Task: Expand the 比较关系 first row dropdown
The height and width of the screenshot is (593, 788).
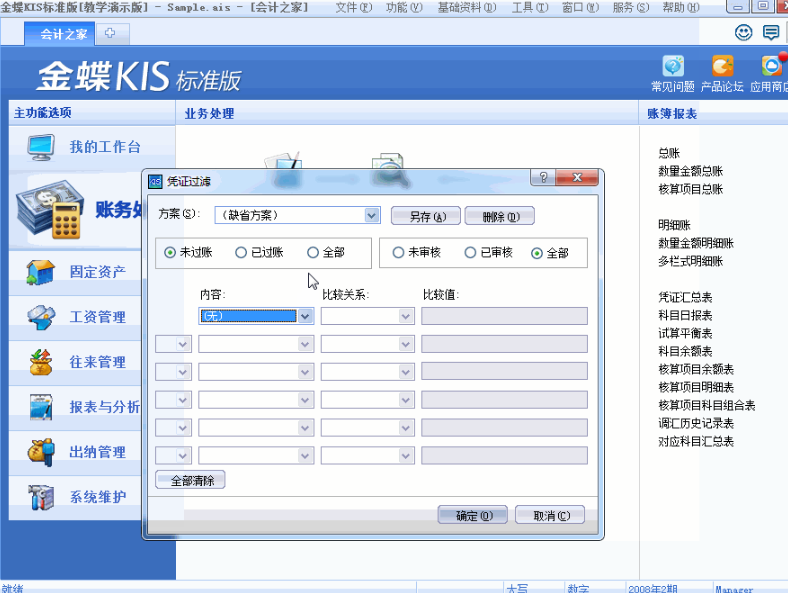Action: [x=406, y=316]
